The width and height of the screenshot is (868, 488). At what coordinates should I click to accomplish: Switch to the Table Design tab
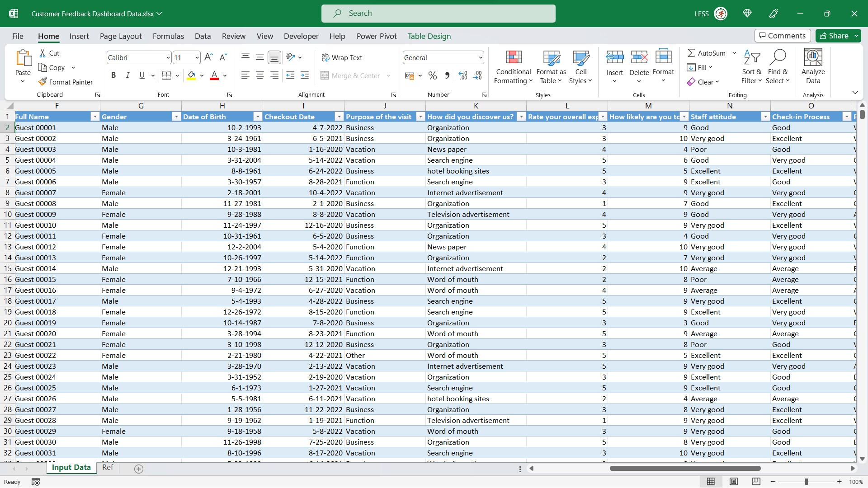click(x=429, y=36)
